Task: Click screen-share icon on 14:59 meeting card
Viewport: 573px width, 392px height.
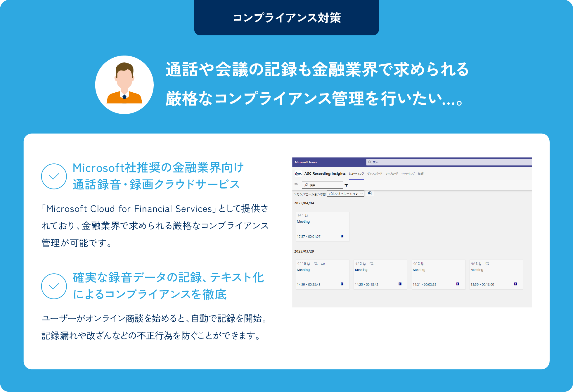Action: (316, 264)
